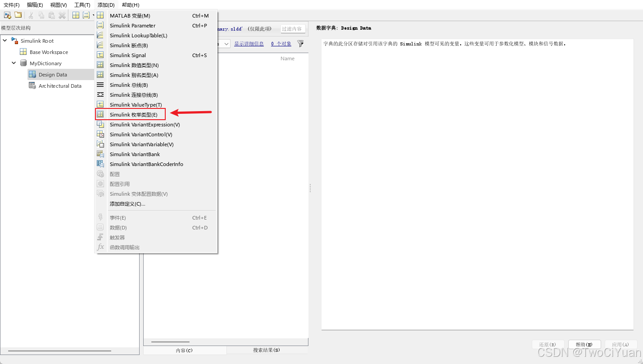643x364 pixels.
Task: Click the Simulink 总线 menu icon
Action: click(x=100, y=85)
